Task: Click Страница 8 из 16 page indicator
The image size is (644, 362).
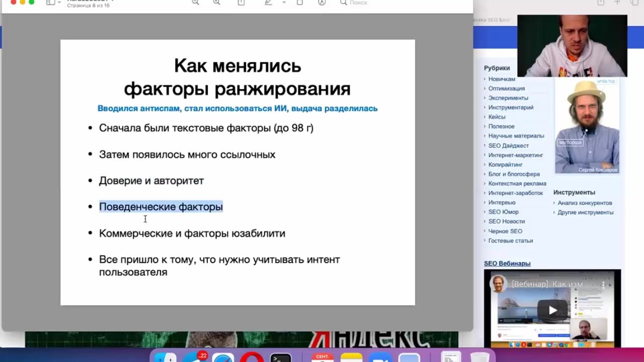Action: tap(88, 6)
